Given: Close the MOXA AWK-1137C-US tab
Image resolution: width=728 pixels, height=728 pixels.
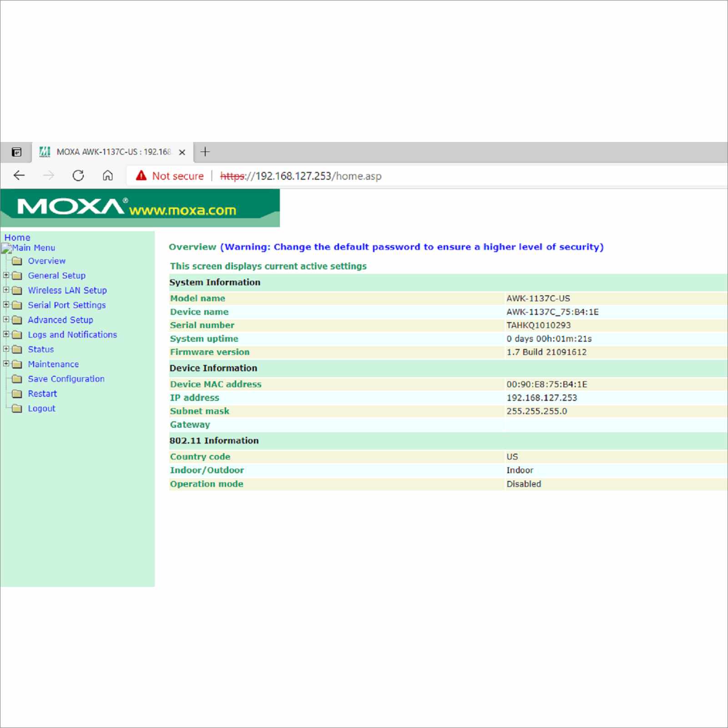Looking at the screenshot, I should (x=182, y=152).
